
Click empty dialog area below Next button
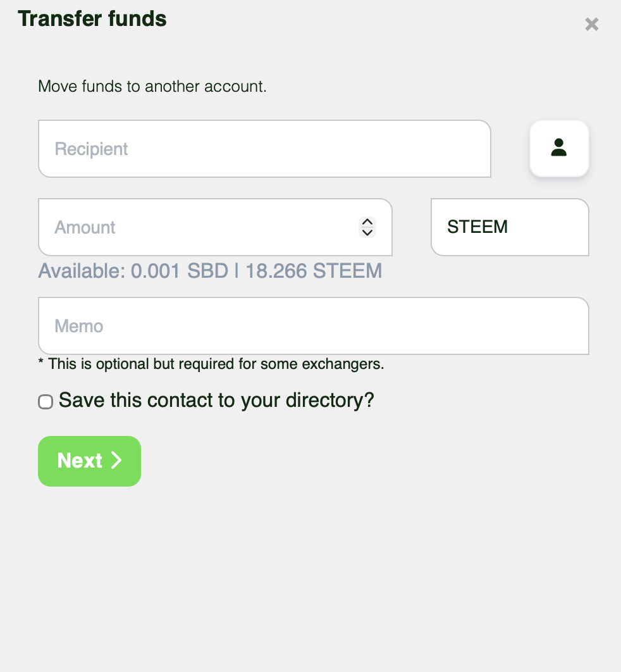coord(310,569)
